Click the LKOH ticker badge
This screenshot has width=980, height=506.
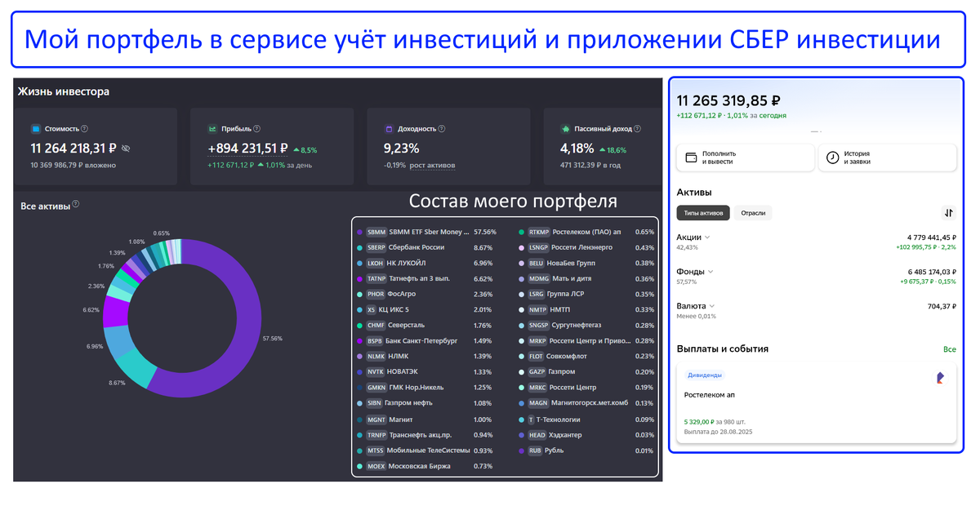click(x=376, y=264)
